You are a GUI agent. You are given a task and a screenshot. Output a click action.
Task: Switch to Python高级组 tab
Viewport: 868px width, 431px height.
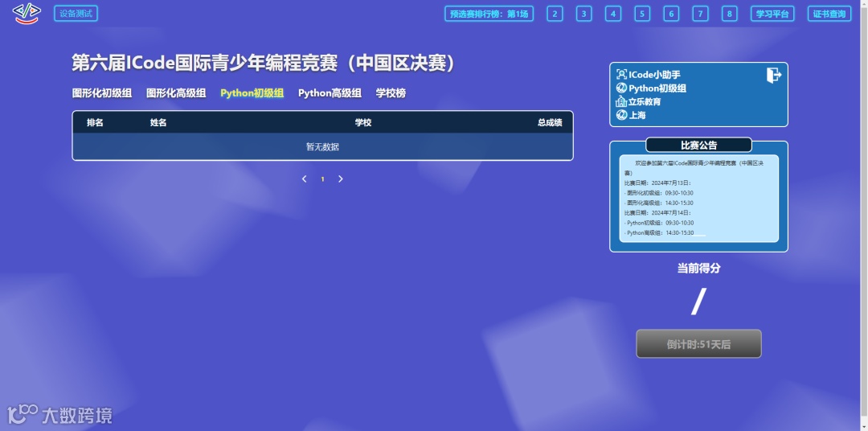[x=330, y=93]
